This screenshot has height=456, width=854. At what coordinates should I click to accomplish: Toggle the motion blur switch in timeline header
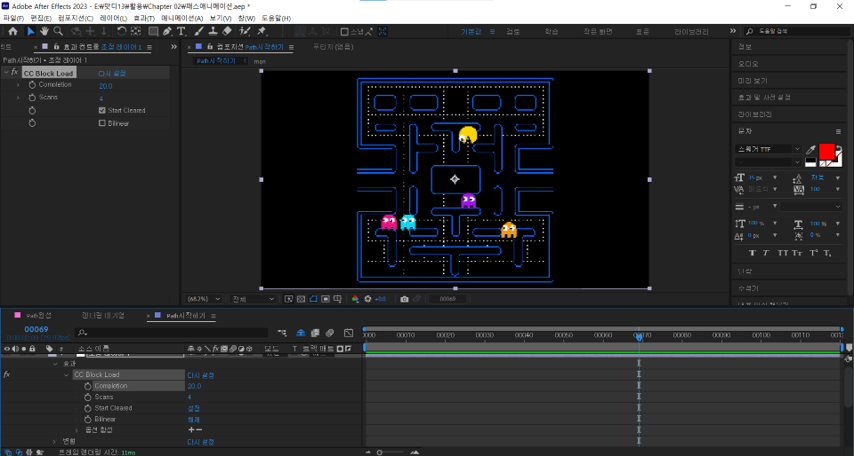point(330,333)
